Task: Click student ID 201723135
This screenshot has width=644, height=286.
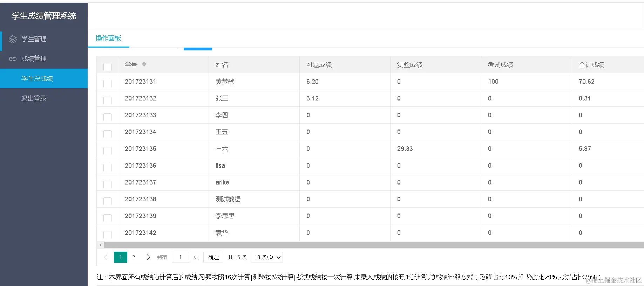Action: coord(141,149)
